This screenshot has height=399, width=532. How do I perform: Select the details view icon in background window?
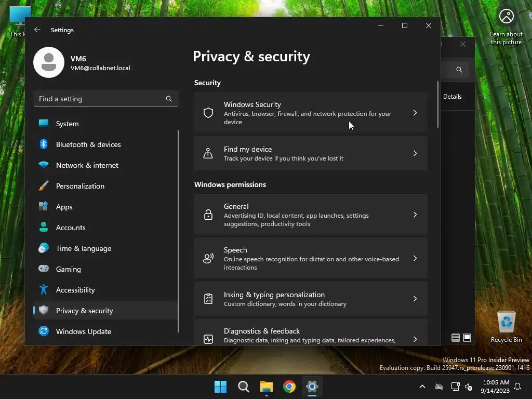[x=456, y=338]
